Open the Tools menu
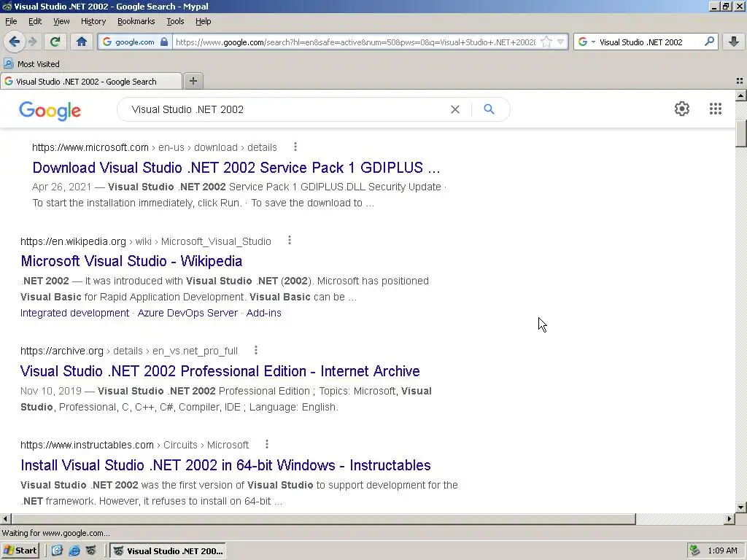747x560 pixels. 175,21
